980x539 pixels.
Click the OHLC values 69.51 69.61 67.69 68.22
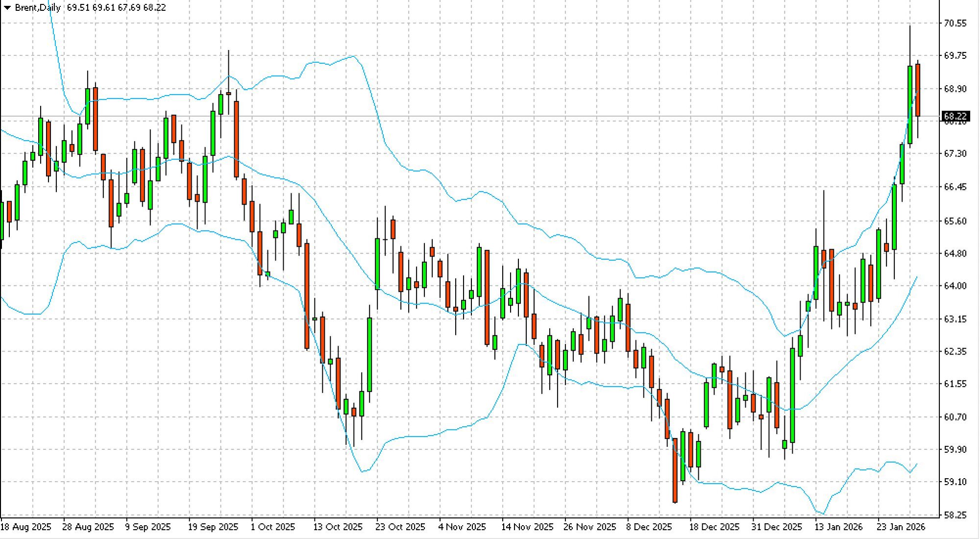116,8
